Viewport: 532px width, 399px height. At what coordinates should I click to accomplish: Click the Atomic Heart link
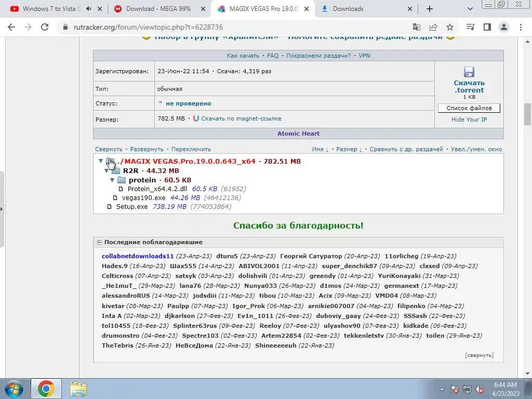(x=298, y=134)
